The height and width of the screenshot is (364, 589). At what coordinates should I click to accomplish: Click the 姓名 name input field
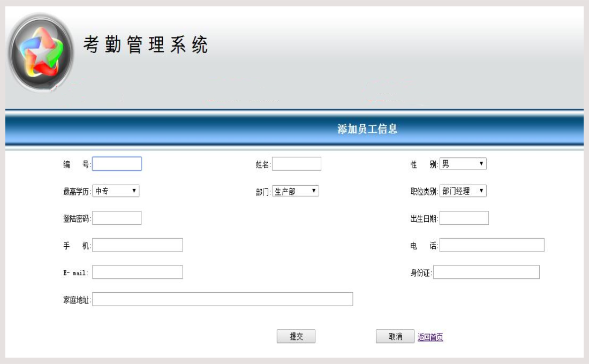click(297, 164)
